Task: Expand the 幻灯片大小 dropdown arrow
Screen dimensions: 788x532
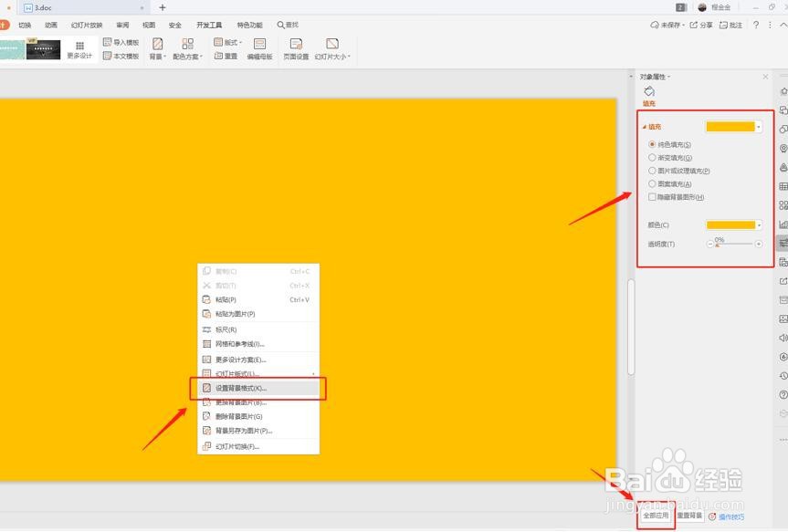Action: (x=349, y=57)
